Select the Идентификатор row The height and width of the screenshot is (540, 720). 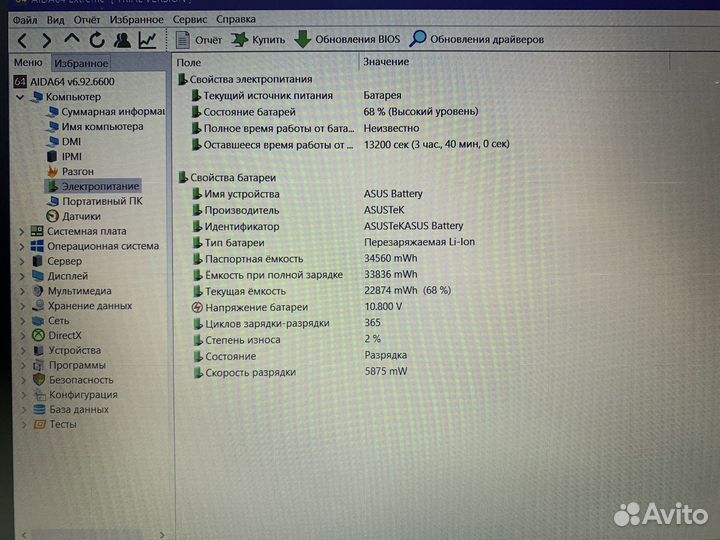point(327,226)
